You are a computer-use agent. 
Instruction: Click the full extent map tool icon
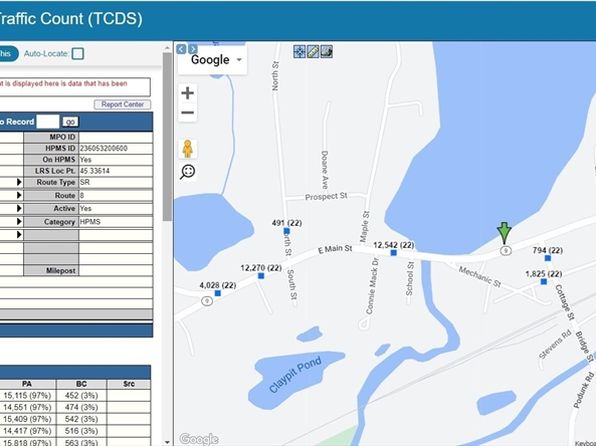300,52
